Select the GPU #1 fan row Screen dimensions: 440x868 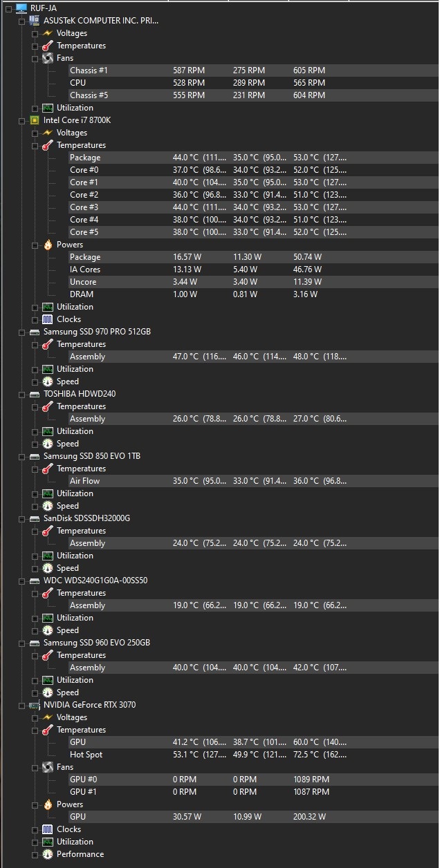coord(253,792)
